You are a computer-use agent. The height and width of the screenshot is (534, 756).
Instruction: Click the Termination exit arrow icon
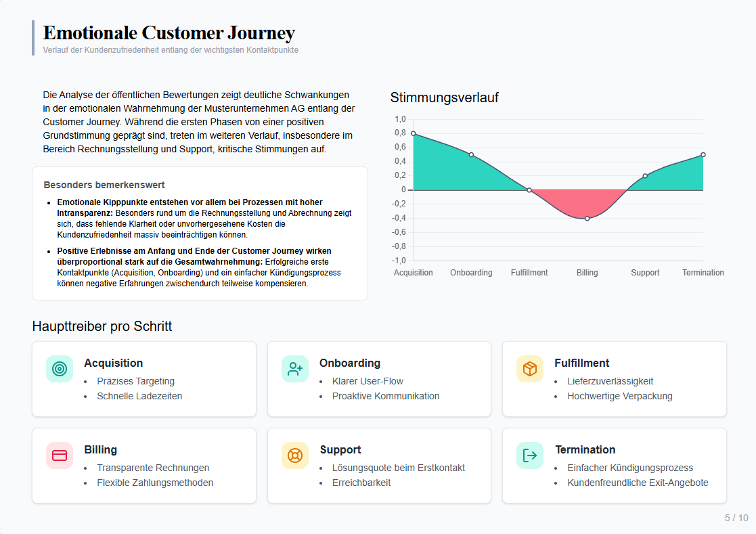tap(530, 455)
